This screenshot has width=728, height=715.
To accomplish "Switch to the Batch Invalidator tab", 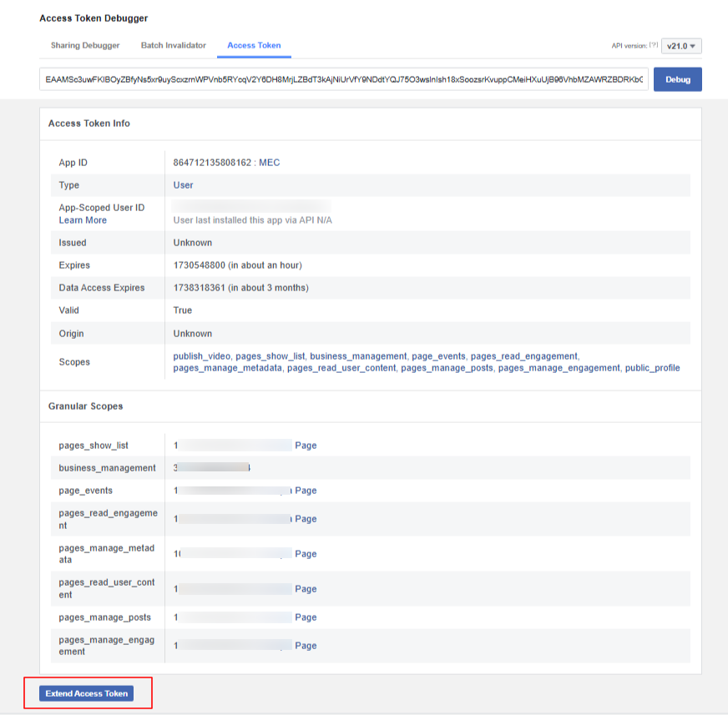I will (x=173, y=46).
